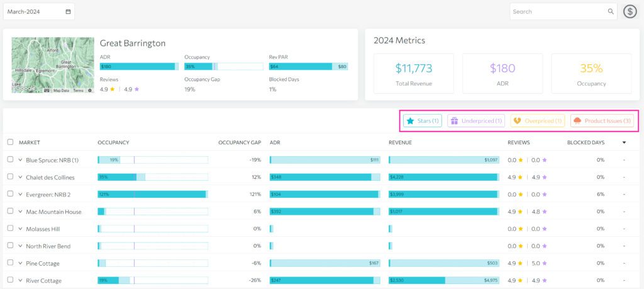The image size is (644, 289).
Task: Click the Blue Spruce ADR $111 bar
Action: [x=325, y=160]
